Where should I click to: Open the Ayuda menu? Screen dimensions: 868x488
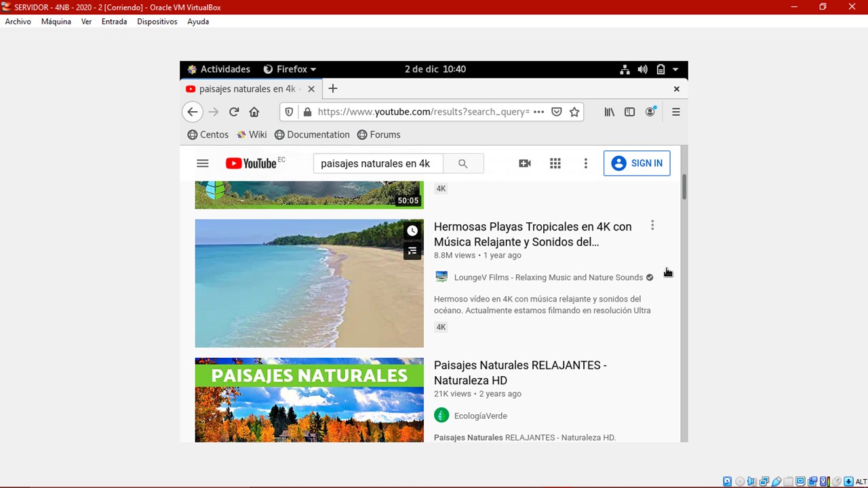pyautogui.click(x=198, y=22)
